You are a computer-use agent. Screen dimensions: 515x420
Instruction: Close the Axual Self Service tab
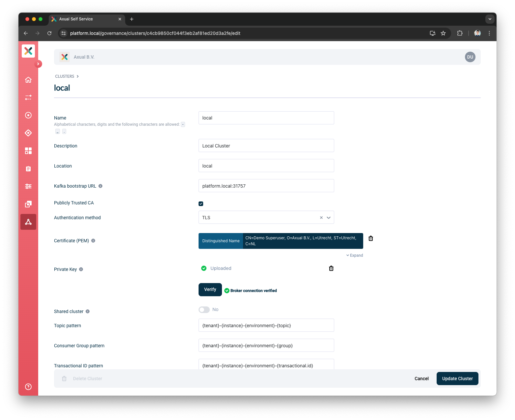(x=120, y=19)
